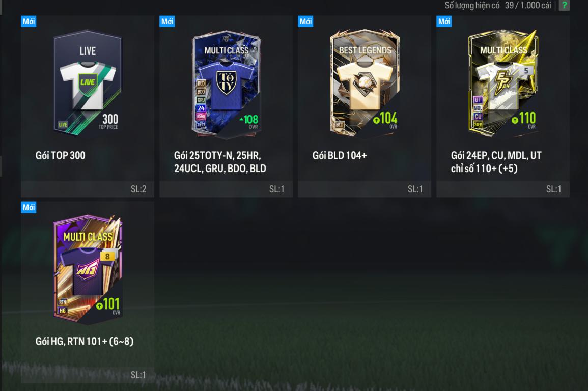Image resolution: width=588 pixels, height=391 pixels.
Task: Open the LIVE TOP 300 pack card
Action: (88, 82)
